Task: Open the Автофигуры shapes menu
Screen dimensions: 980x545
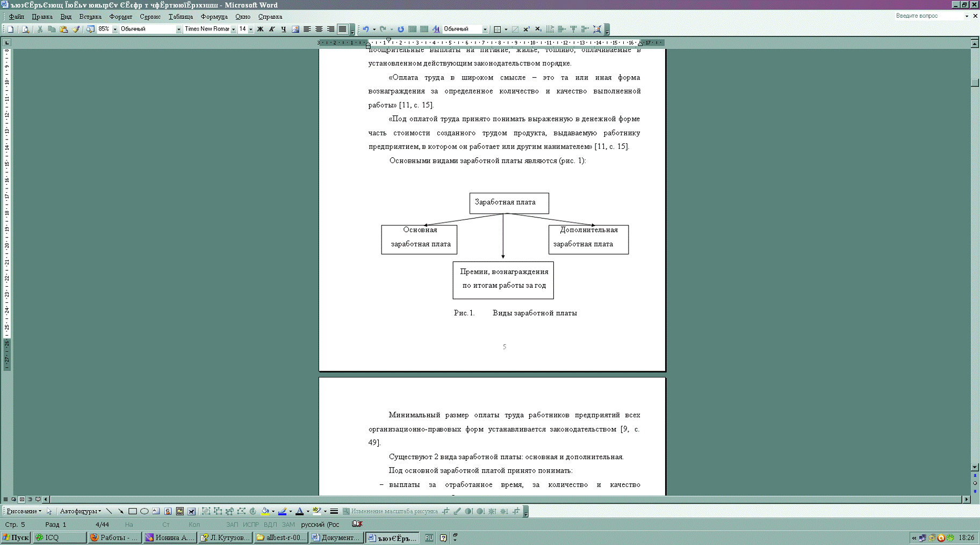Action: (x=80, y=511)
